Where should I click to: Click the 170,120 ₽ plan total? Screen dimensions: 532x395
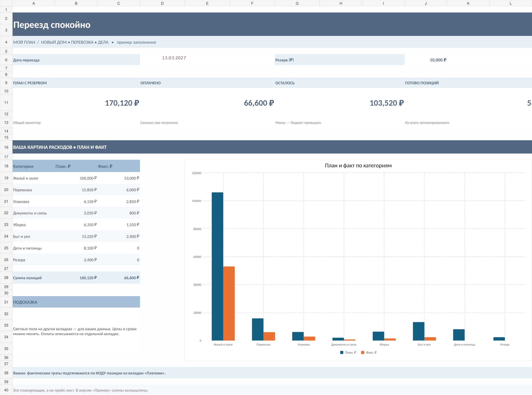coord(122,103)
